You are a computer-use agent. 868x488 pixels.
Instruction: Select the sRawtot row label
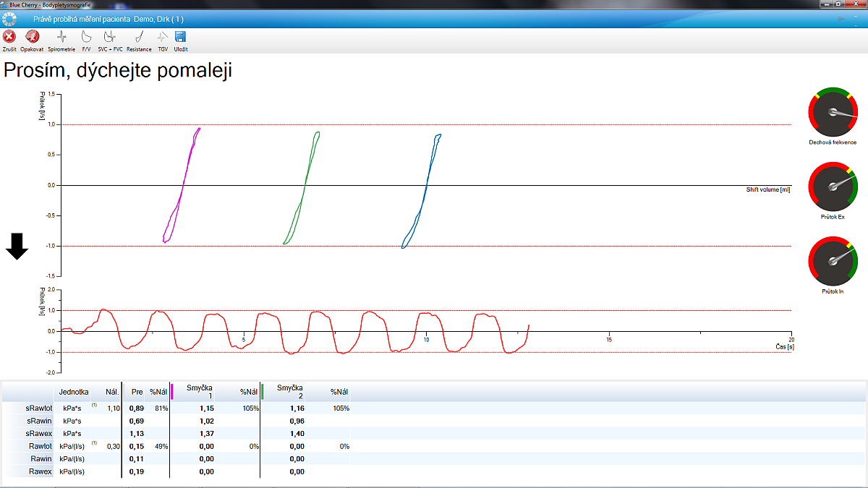(x=38, y=408)
